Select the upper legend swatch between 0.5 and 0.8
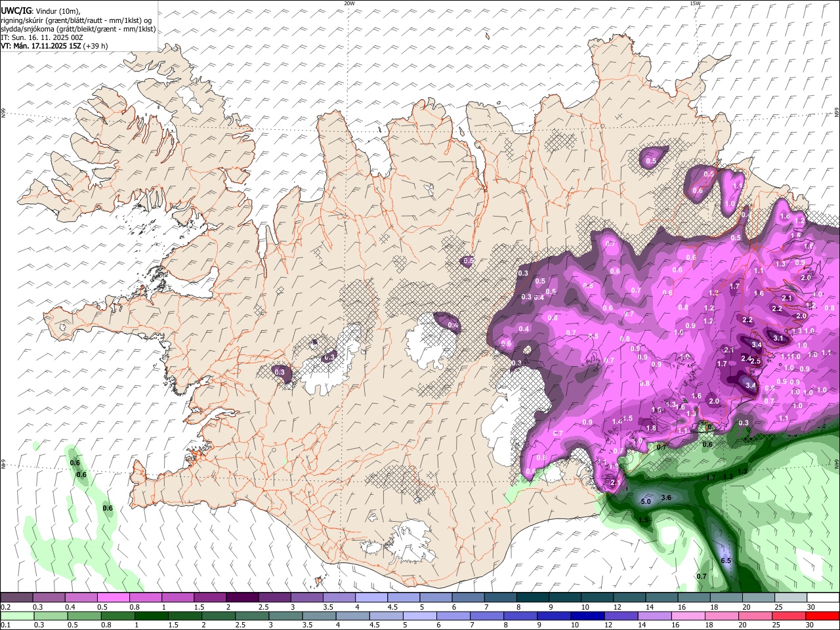The width and height of the screenshot is (840, 630). [113, 598]
